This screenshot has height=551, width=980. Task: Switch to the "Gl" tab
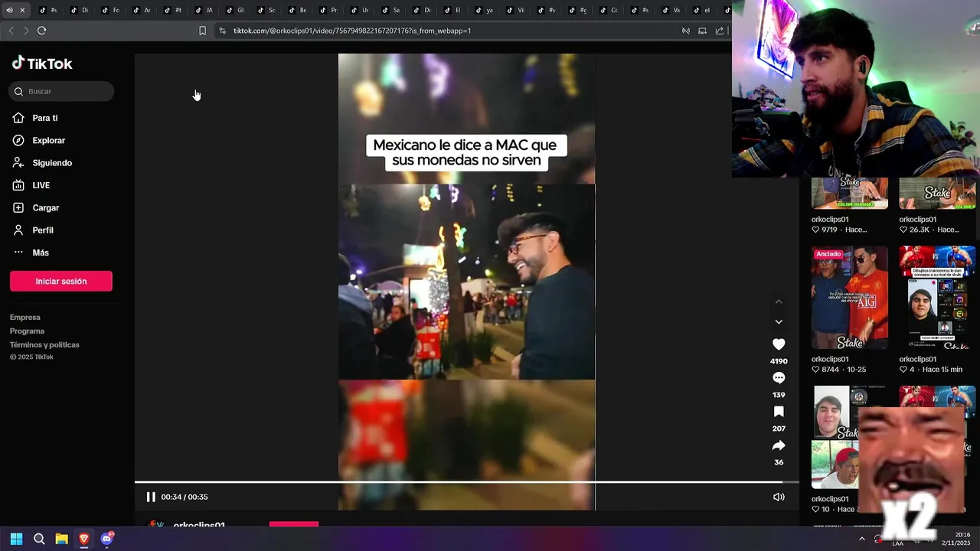coord(235,10)
